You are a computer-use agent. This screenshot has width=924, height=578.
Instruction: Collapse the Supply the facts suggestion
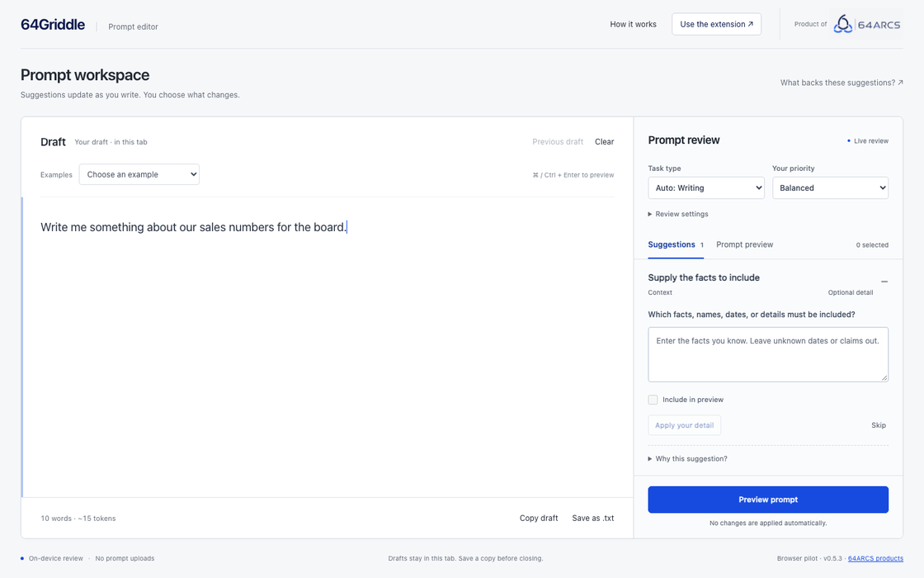[x=884, y=282]
